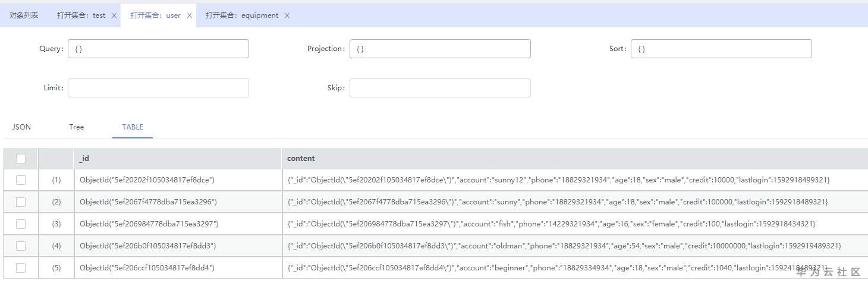868x287 pixels.
Task: Switch to Tree view
Action: (x=76, y=127)
